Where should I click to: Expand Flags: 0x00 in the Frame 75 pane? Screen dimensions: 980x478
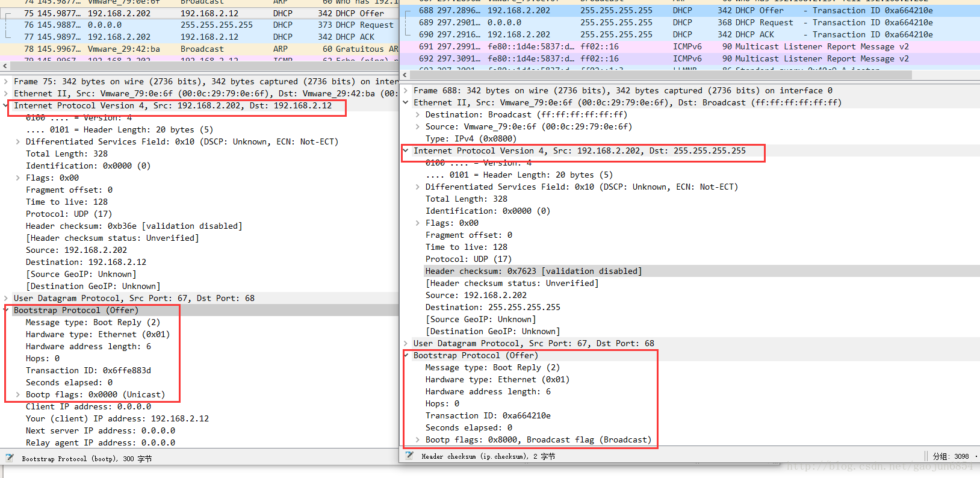18,178
